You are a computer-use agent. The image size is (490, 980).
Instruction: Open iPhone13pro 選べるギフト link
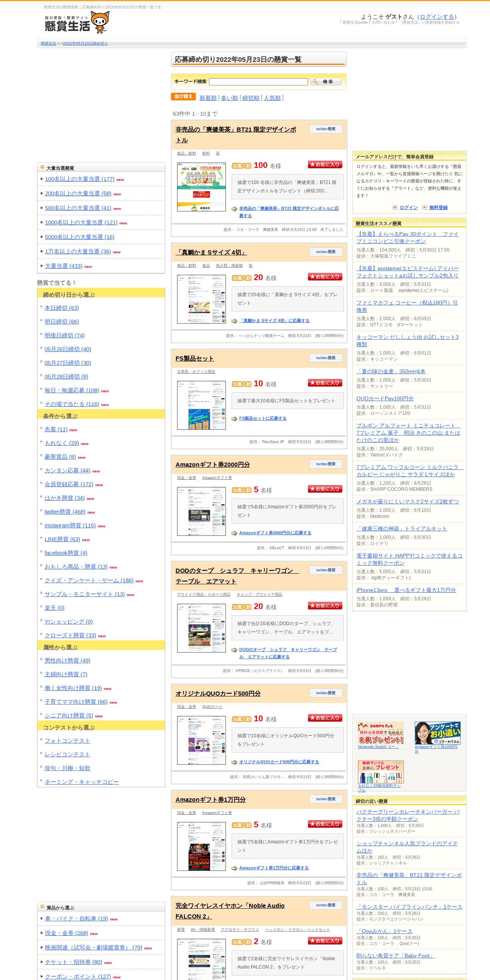[406, 590]
